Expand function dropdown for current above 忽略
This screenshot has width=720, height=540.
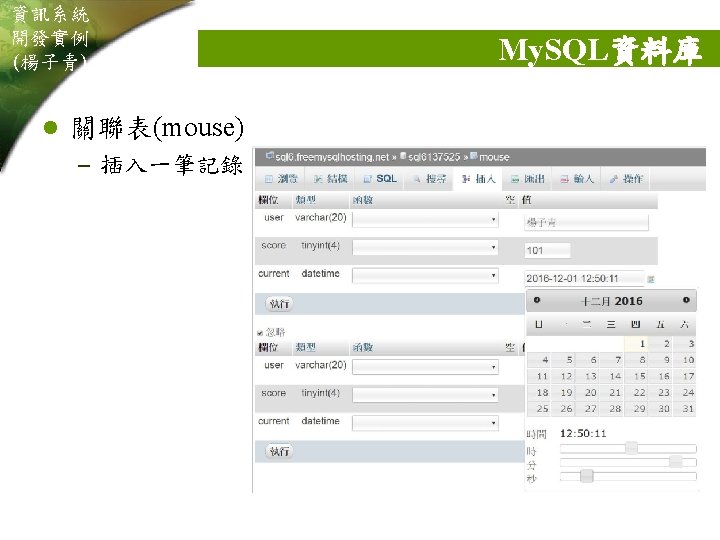pos(425,276)
